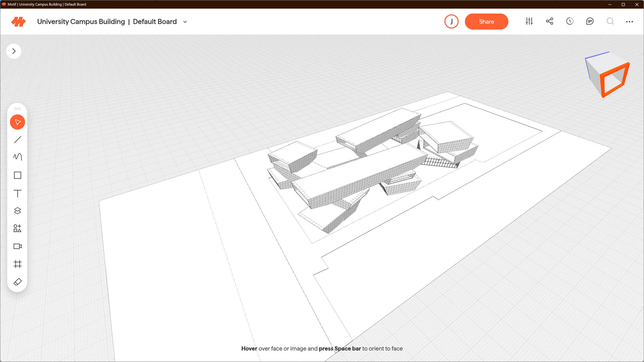Open the add shapes library tool
Viewport: 644px width, 362px height.
pos(17,229)
